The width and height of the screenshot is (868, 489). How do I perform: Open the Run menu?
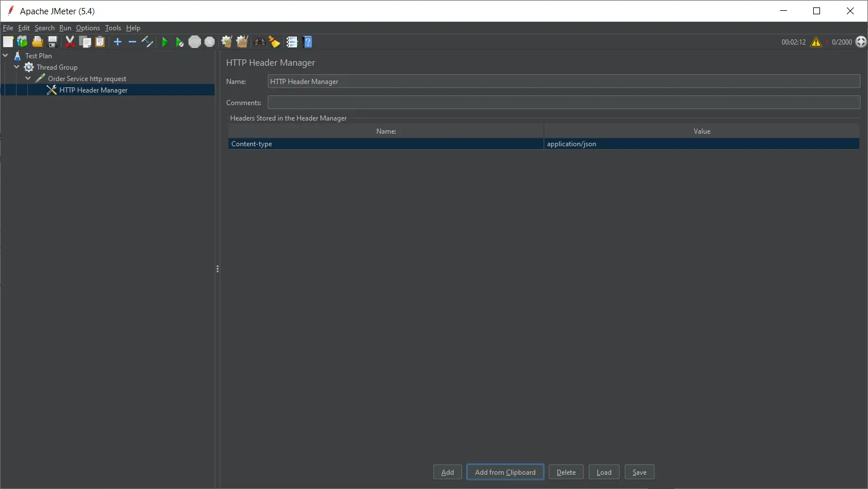(65, 28)
